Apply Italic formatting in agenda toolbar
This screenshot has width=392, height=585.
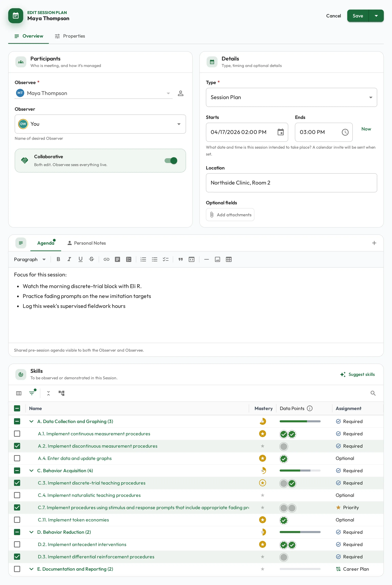[69, 259]
